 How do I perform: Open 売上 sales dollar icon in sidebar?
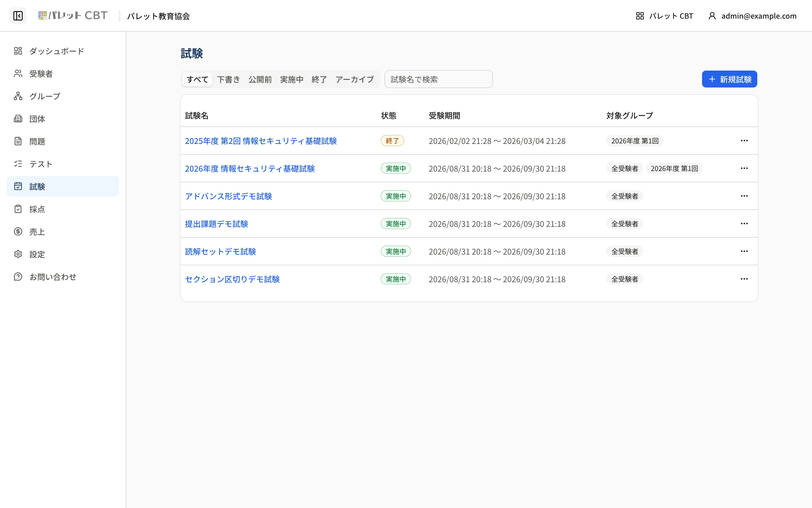[x=18, y=231]
